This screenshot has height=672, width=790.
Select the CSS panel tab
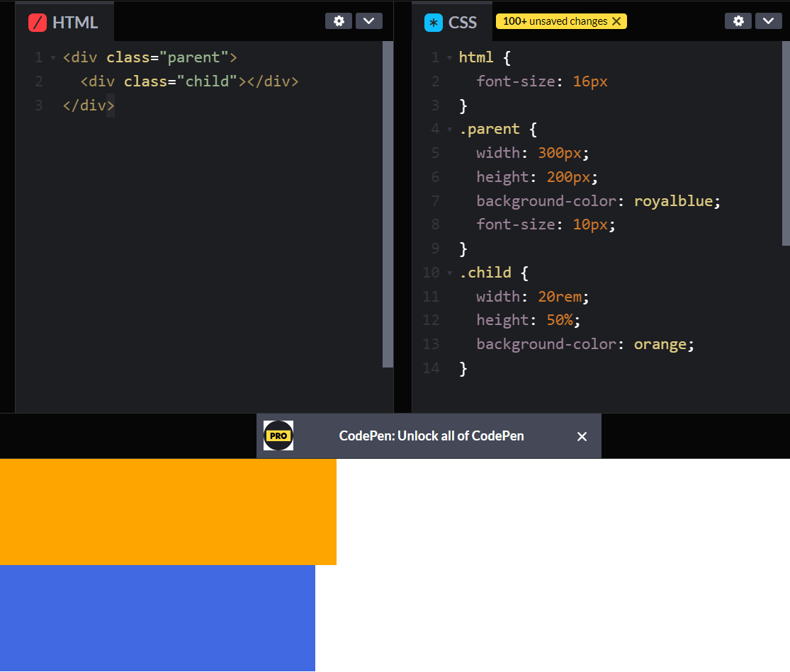tap(451, 22)
